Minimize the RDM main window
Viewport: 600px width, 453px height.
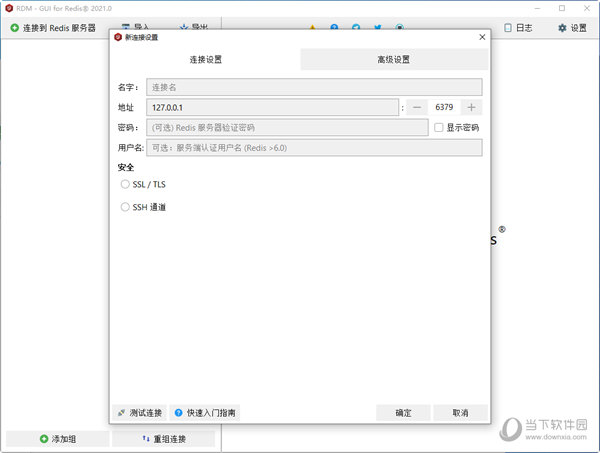[537, 8]
